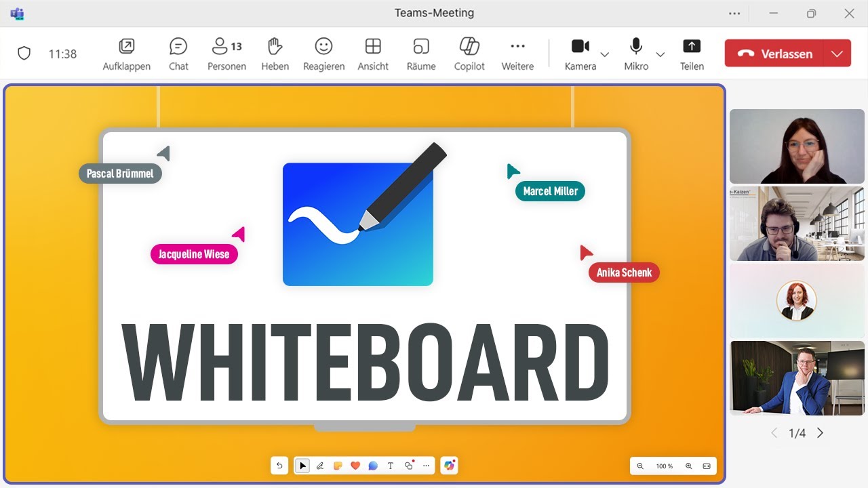Viewport: 868px width, 488px height.
Task: Launch Copilot in the meeting toolbar
Action: pos(469,54)
